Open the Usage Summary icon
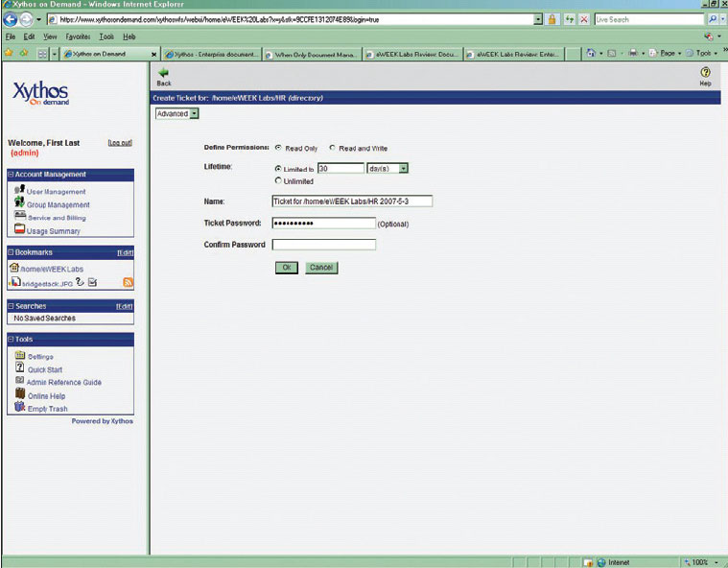This screenshot has width=728, height=568. coord(19,230)
